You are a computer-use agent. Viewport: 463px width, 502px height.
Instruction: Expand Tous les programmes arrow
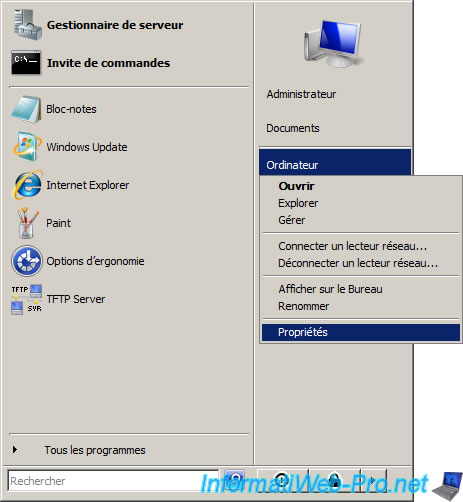coord(15,450)
